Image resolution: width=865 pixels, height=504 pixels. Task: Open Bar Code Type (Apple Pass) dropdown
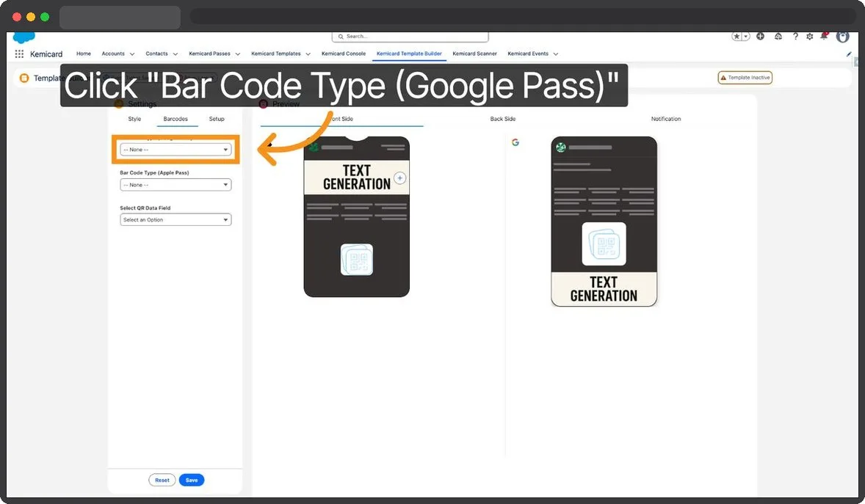coord(175,185)
